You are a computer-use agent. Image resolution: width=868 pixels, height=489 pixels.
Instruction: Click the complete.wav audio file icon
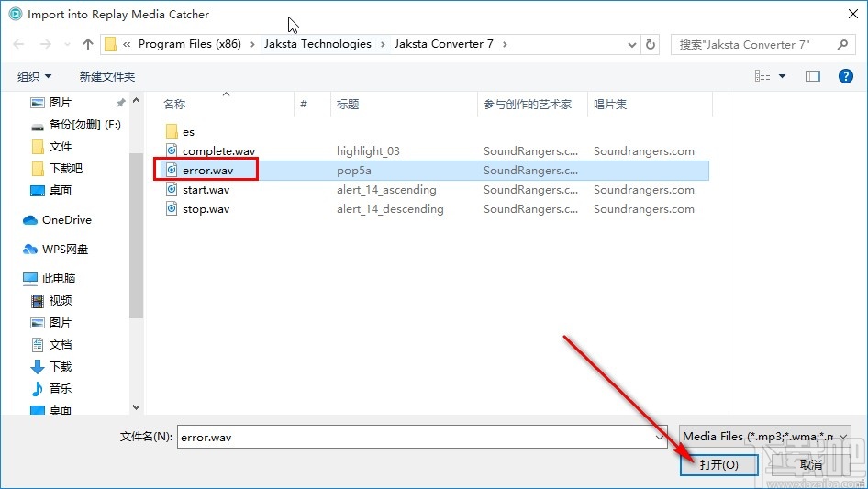[x=172, y=150]
